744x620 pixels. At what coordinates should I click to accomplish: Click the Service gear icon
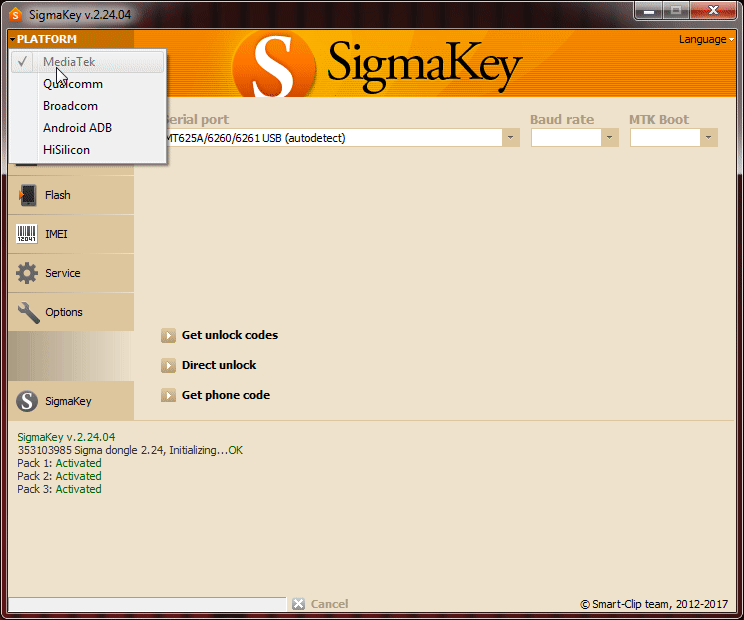click(x=27, y=273)
